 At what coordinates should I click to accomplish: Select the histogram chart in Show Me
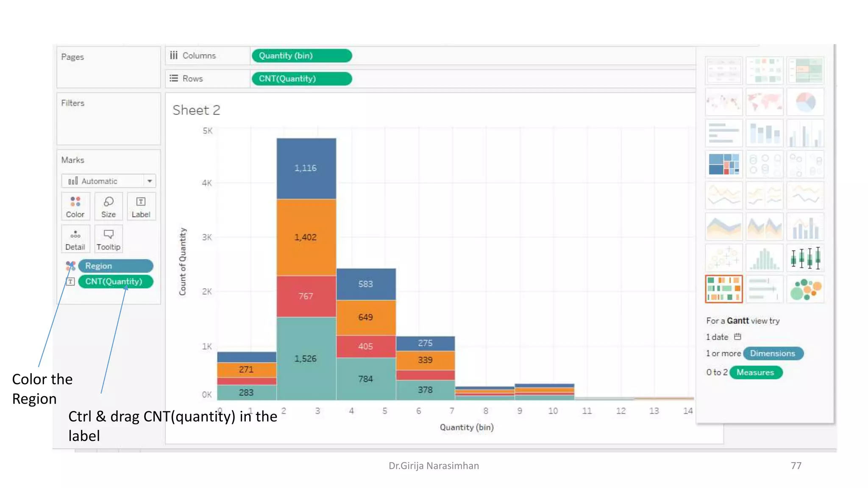(x=765, y=258)
